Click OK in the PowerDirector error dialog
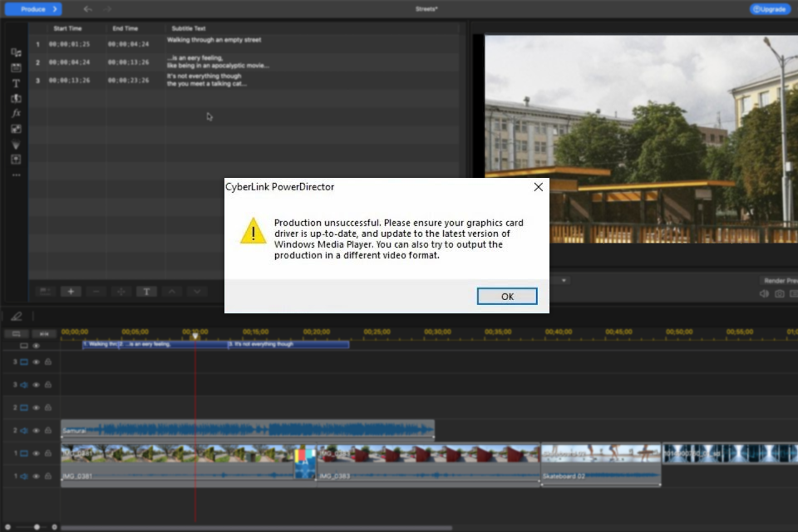The image size is (798, 532). [x=507, y=297]
